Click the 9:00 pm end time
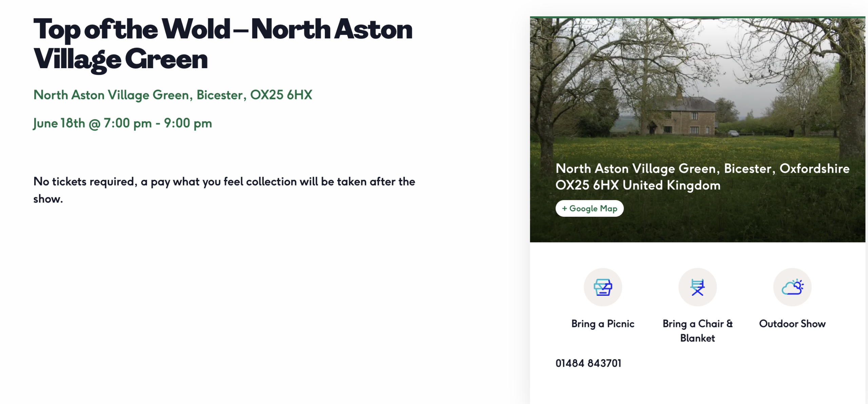Image resolution: width=868 pixels, height=404 pixels. point(188,123)
